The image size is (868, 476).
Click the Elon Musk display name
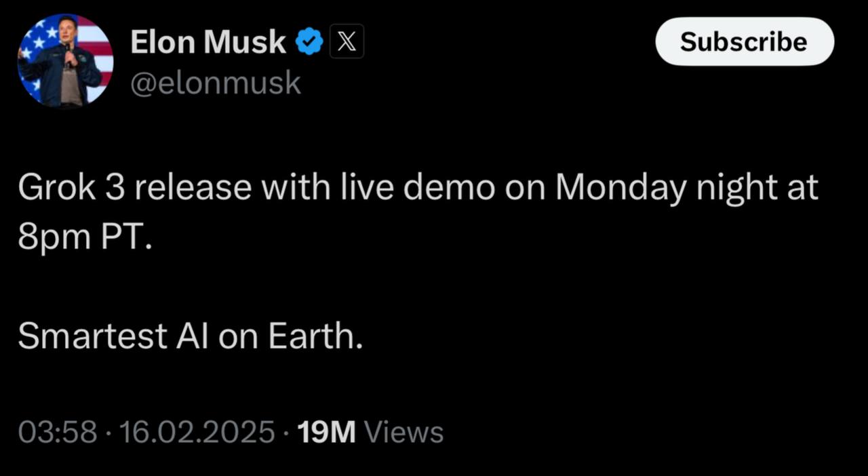point(208,42)
